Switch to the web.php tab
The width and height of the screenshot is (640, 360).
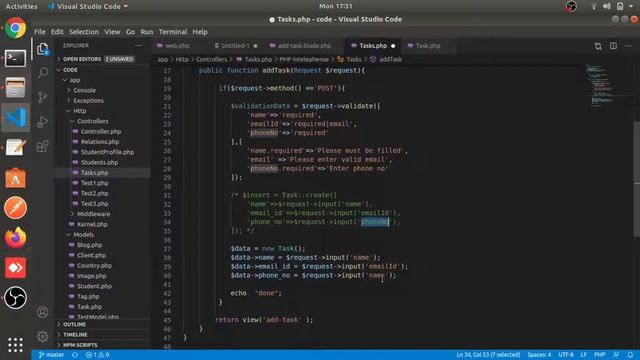pos(177,46)
